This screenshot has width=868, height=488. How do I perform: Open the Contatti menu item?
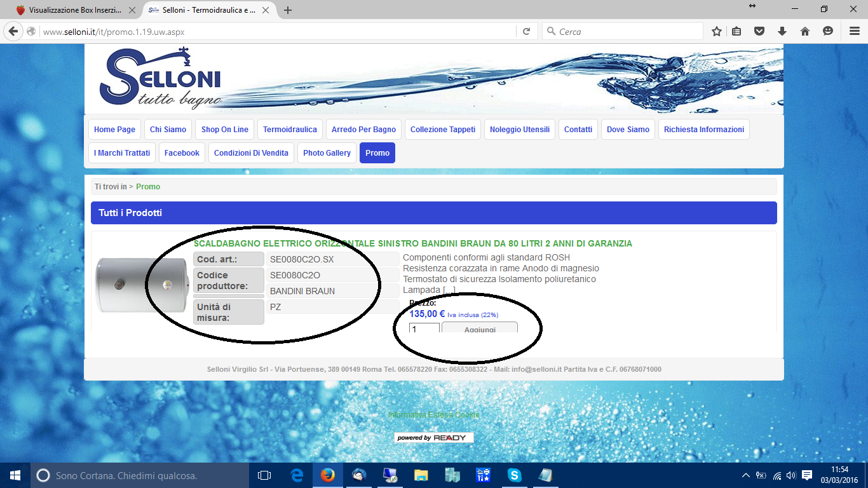578,129
